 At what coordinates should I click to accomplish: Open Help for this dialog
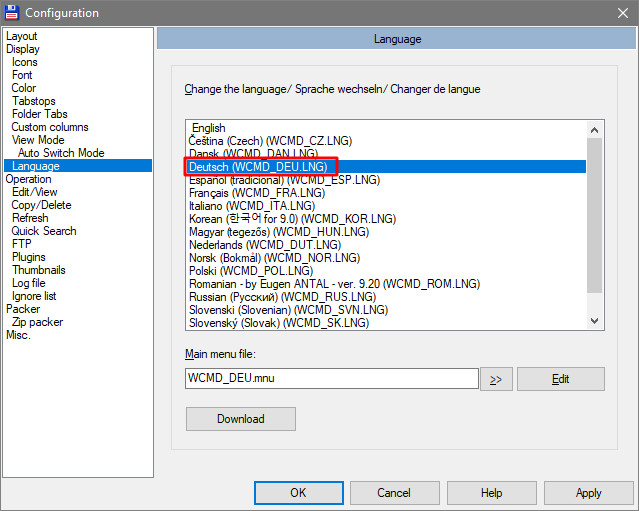click(x=491, y=493)
